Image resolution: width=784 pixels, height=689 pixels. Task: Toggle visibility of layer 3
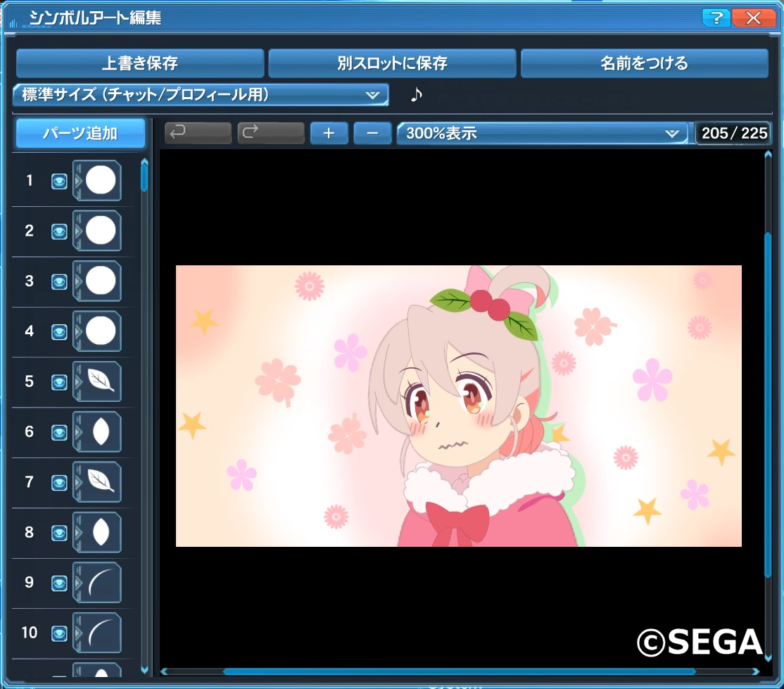coord(59,282)
